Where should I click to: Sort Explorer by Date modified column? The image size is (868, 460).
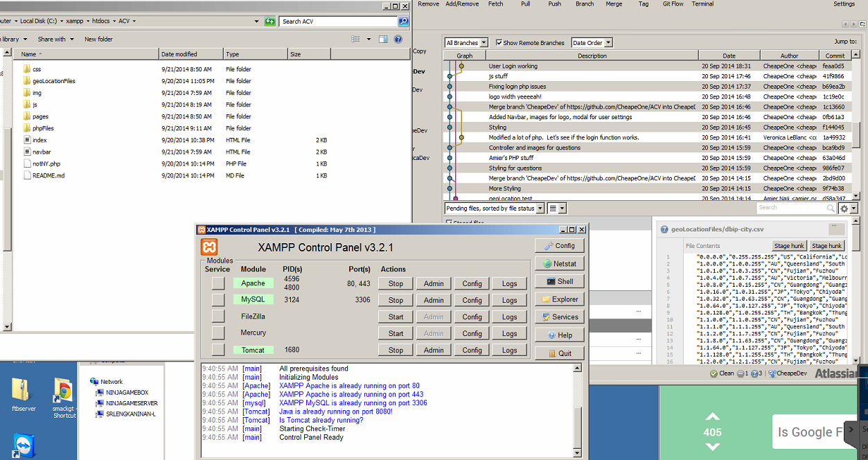tap(191, 54)
